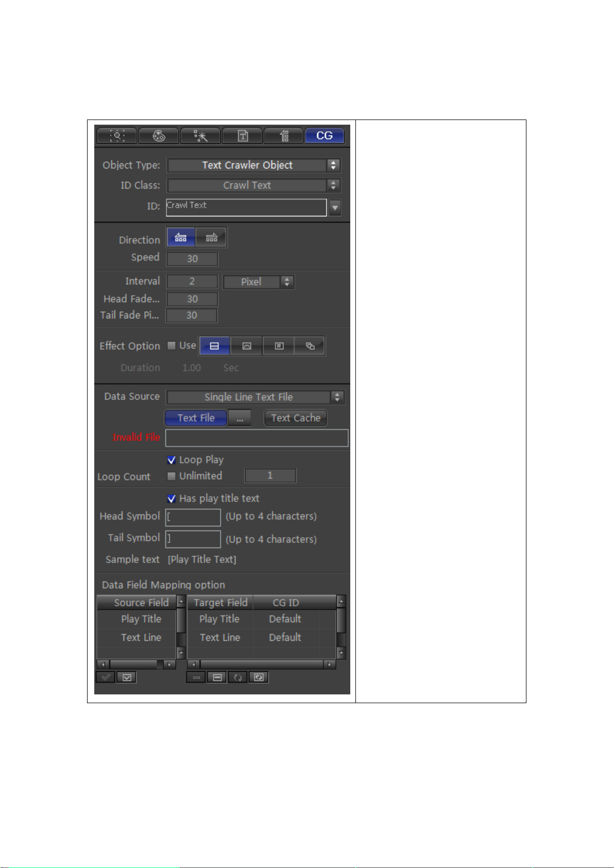Screen dimensions: 614x868
Task: Open the magnifier selection tab icon
Action: 117,135
